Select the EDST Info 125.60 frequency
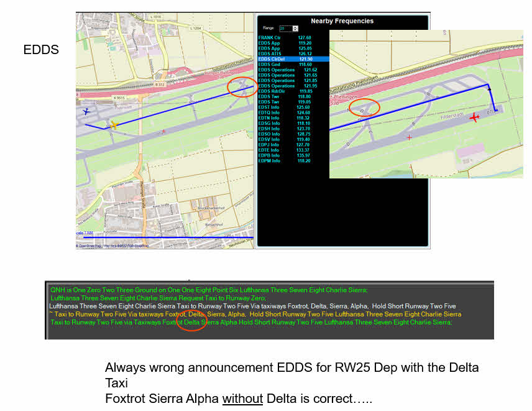The width and height of the screenshot is (532, 411). click(x=284, y=107)
